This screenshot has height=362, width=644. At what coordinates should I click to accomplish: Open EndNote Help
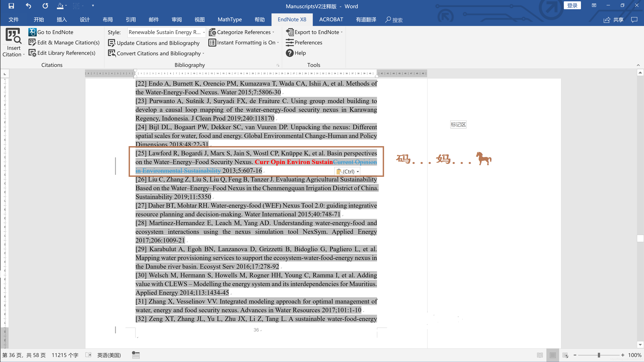[x=296, y=53]
